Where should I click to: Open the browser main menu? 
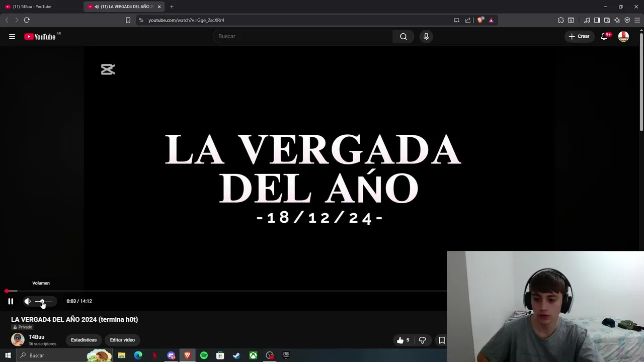[x=637, y=20]
